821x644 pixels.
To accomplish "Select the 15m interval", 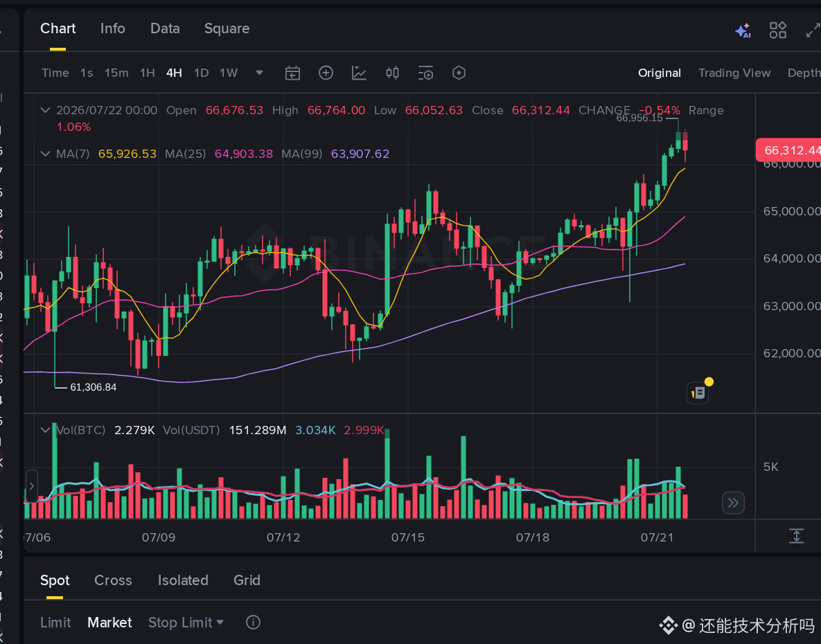I will click(116, 73).
